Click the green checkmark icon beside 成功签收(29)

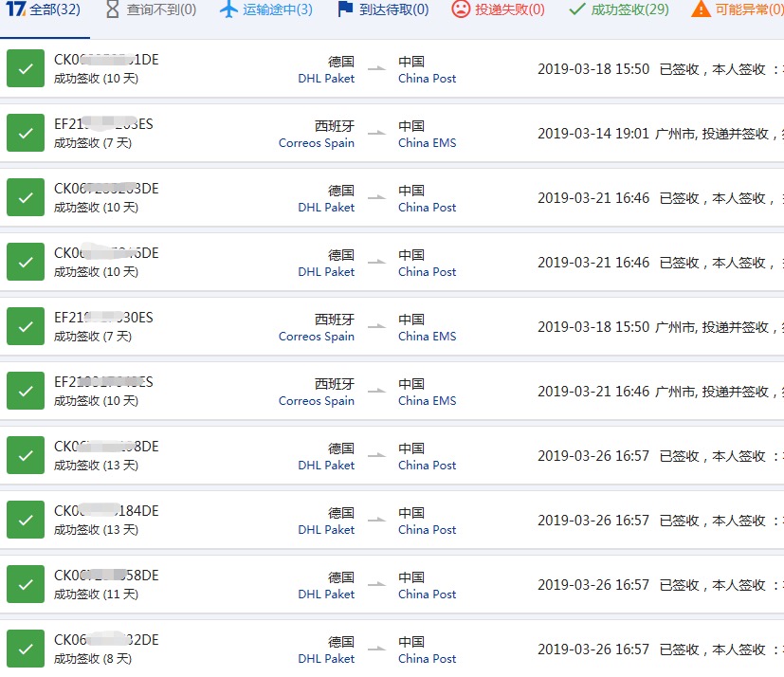coord(576,9)
